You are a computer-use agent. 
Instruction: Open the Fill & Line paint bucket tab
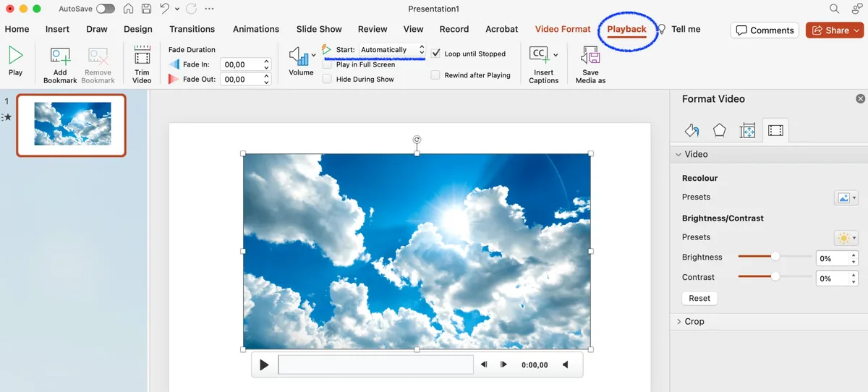click(692, 130)
